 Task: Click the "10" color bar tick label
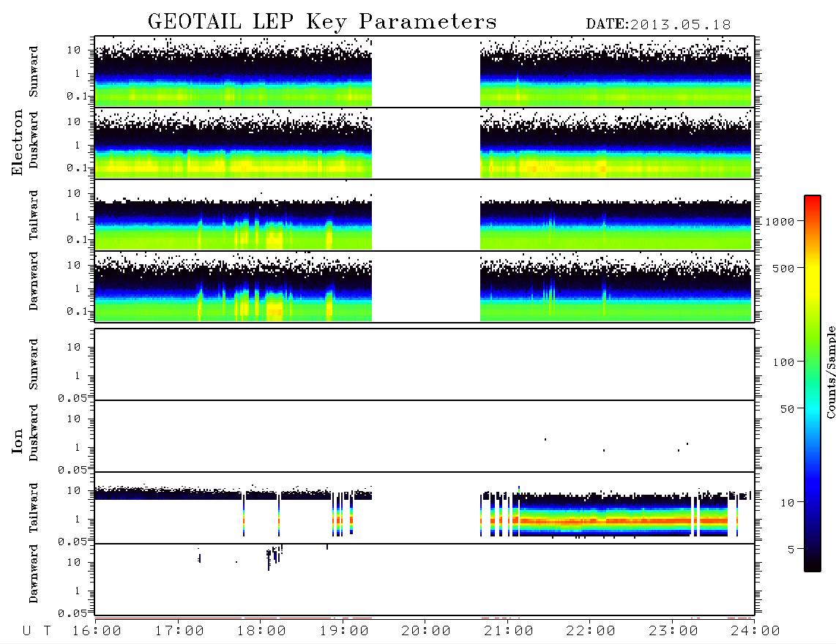coord(787,503)
